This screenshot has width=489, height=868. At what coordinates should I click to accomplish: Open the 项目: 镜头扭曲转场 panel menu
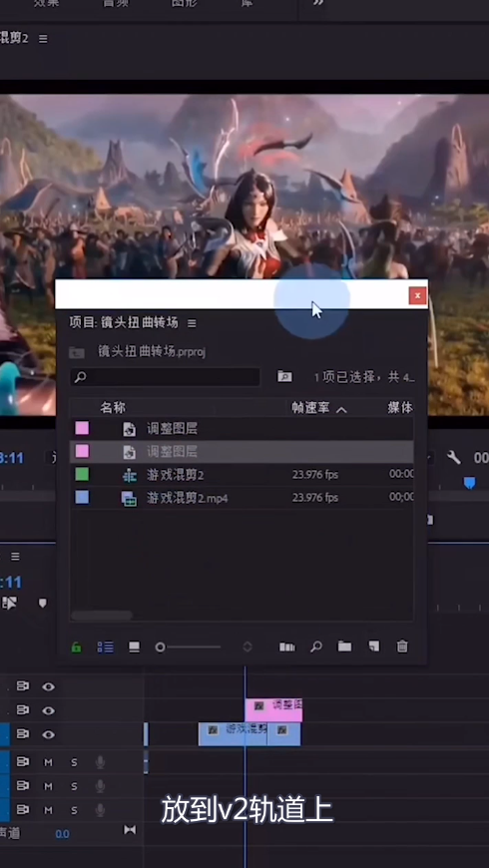pyautogui.click(x=192, y=323)
